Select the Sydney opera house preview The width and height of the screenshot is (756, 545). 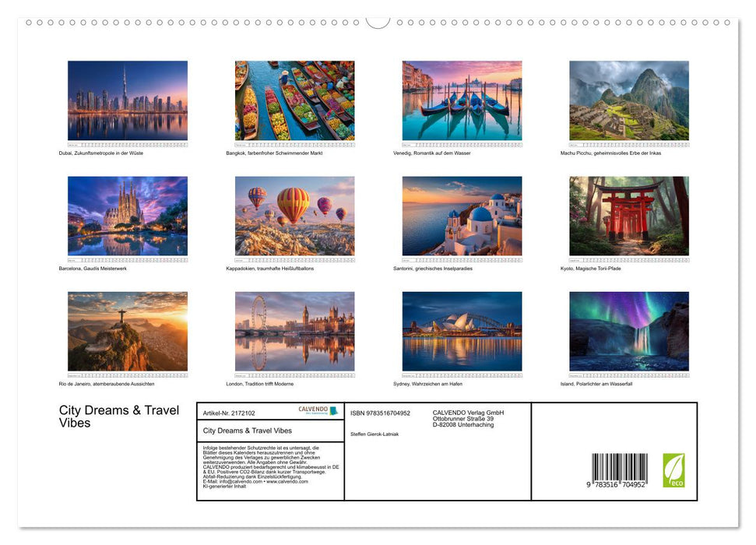[462, 332]
